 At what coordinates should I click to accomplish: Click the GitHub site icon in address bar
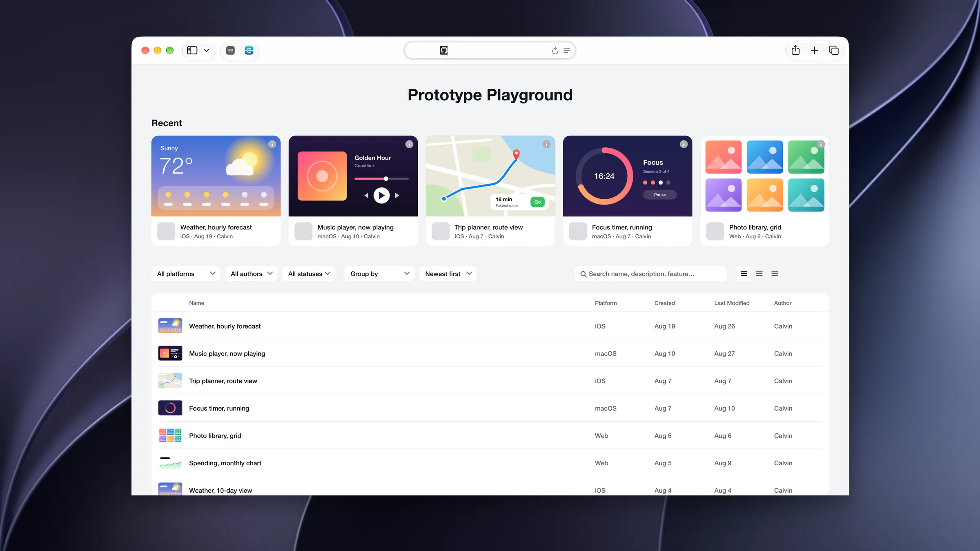point(443,50)
